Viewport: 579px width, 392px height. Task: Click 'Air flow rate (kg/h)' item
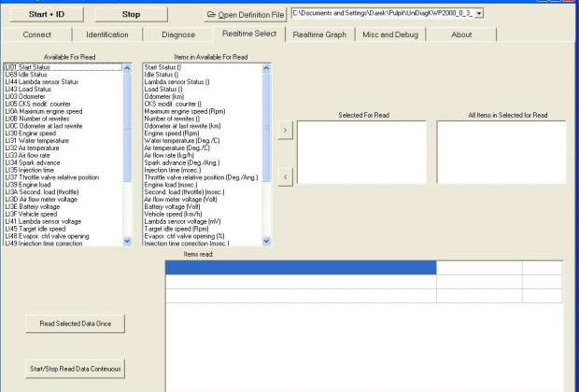point(203,155)
